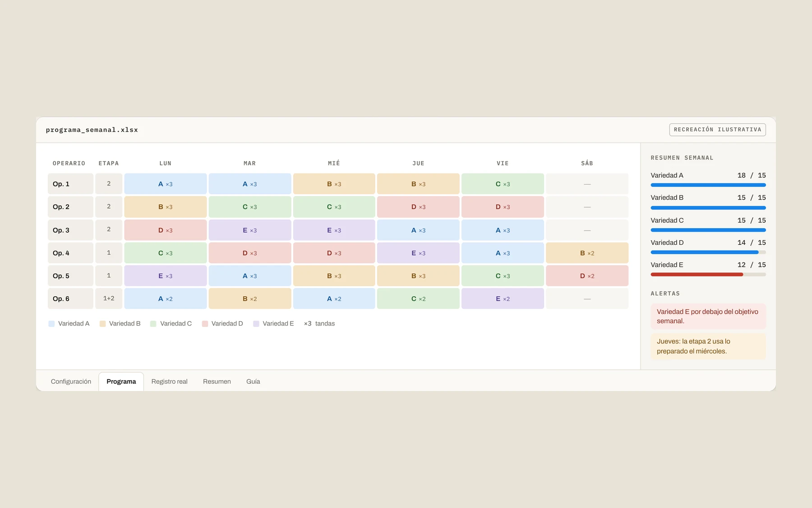Image resolution: width=812 pixels, height=508 pixels.
Task: Switch to the Configuración tab
Action: coord(71,382)
